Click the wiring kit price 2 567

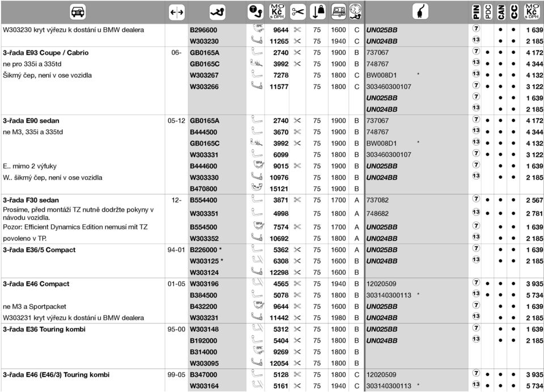point(534,200)
